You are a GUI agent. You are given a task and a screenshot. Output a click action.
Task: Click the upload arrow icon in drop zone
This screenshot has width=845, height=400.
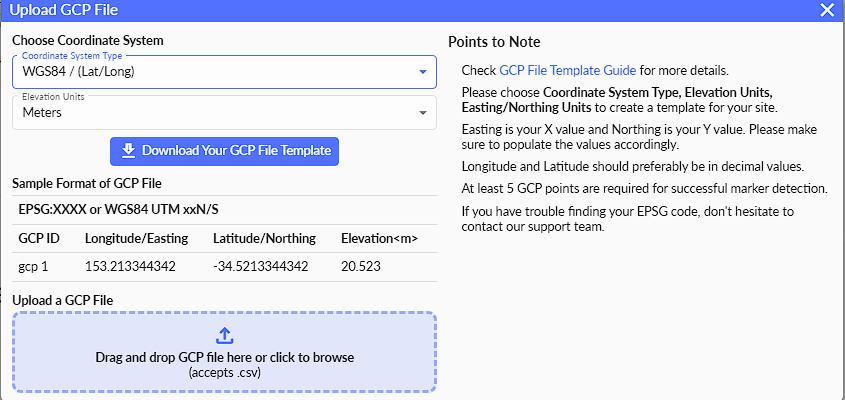pos(225,336)
